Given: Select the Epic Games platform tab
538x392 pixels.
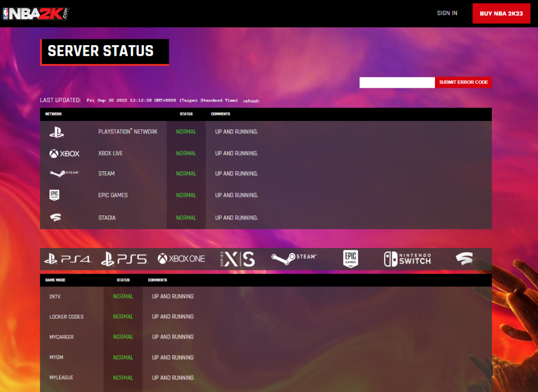Looking at the screenshot, I should [350, 259].
